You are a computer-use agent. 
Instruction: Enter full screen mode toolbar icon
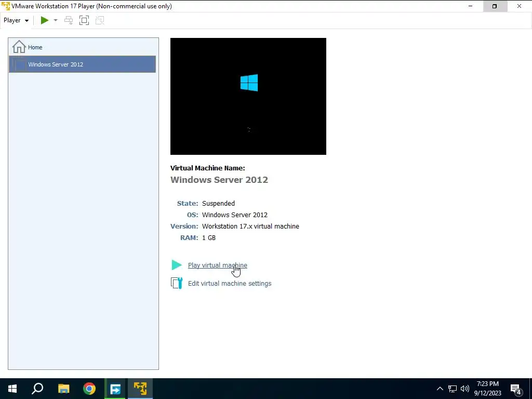tap(84, 20)
